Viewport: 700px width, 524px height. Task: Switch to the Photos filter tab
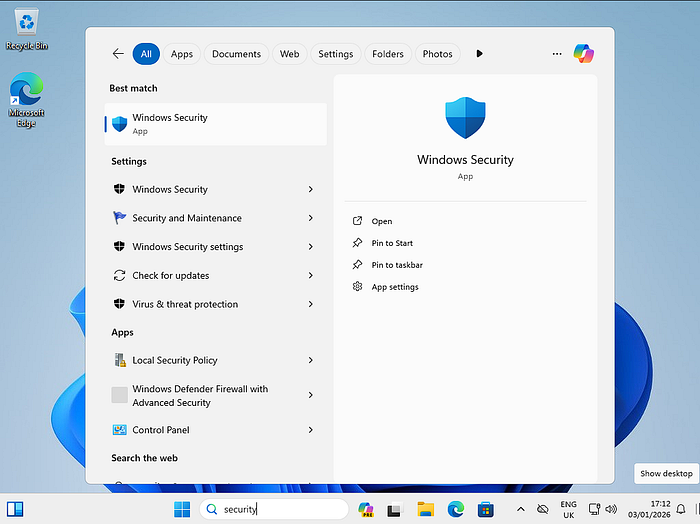tap(438, 54)
